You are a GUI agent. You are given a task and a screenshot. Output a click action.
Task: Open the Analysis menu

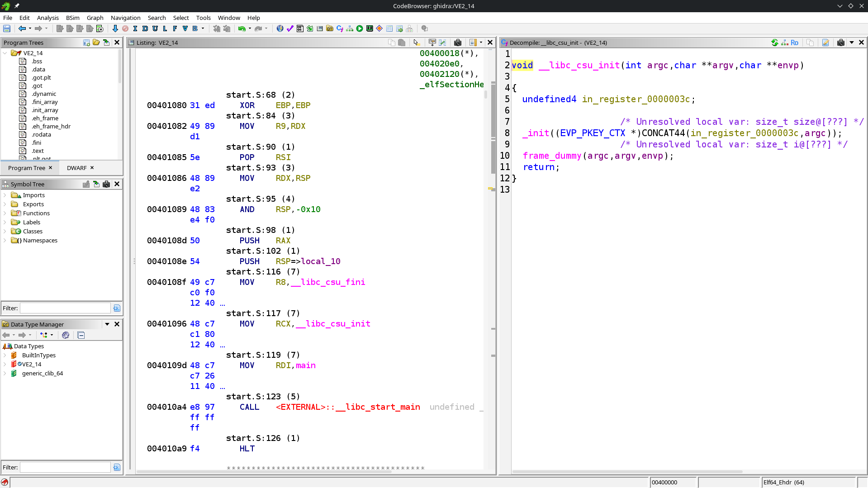(47, 18)
